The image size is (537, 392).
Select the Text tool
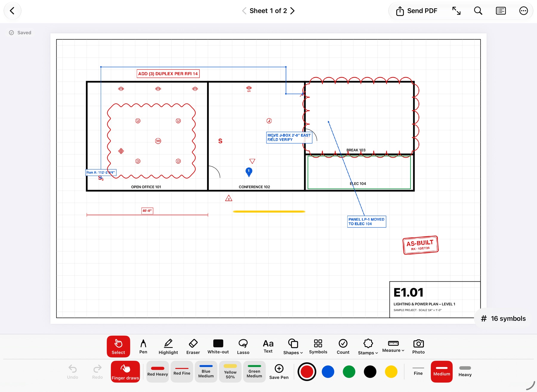click(268, 346)
